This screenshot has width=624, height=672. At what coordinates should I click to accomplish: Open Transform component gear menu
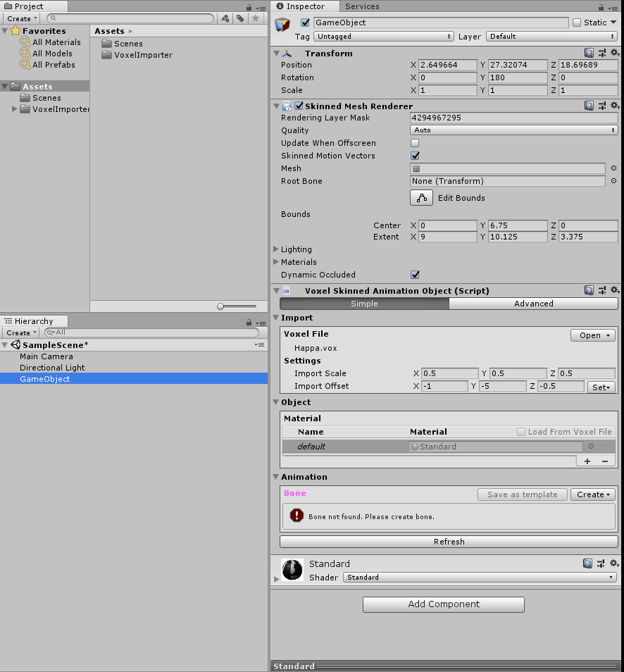coord(615,53)
